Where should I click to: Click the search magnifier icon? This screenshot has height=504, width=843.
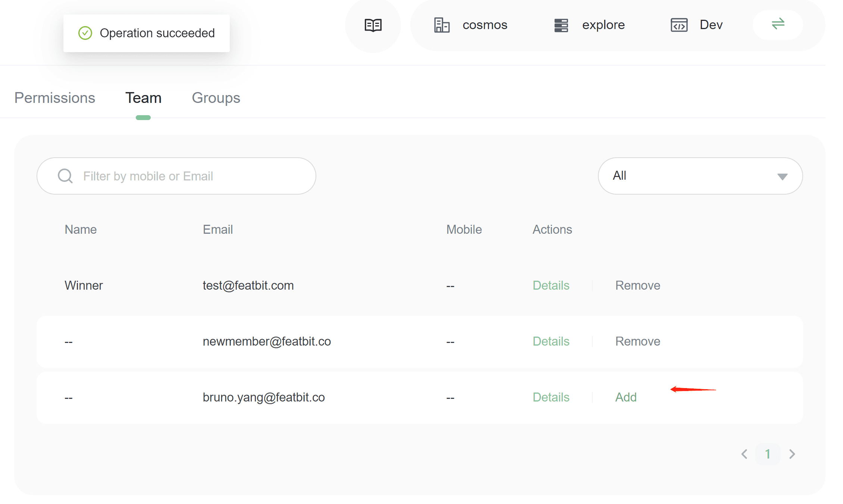pos(65,176)
